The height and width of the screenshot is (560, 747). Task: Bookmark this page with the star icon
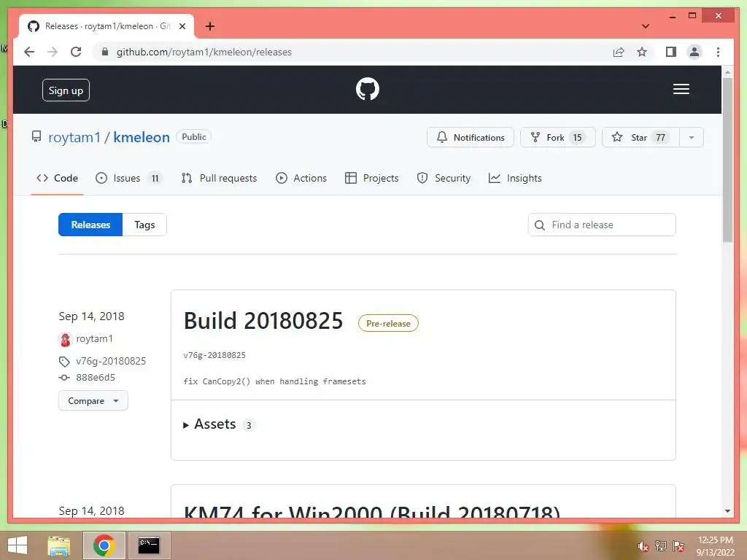(642, 52)
